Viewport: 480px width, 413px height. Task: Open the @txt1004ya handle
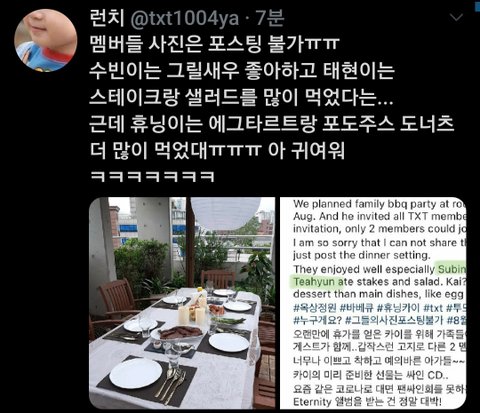185,19
